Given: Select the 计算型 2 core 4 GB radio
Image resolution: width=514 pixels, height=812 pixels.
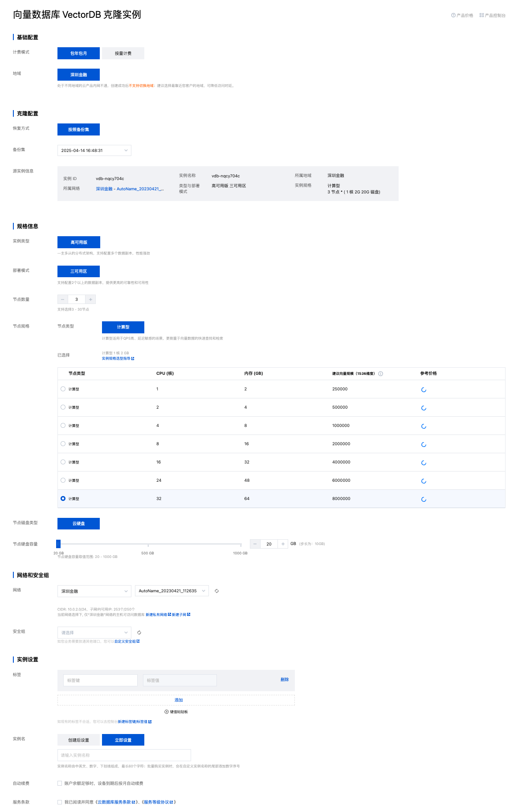Looking at the screenshot, I should pos(63,407).
